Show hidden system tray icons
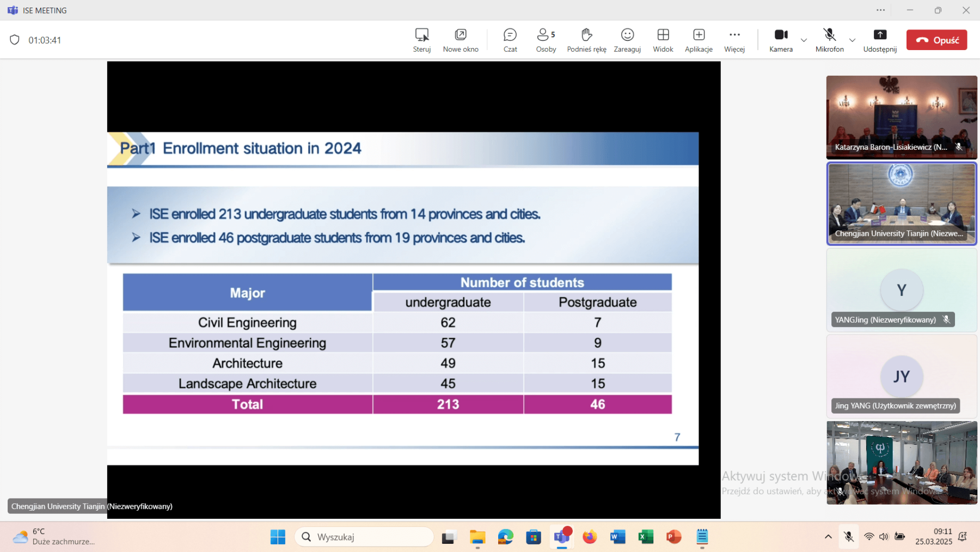The height and width of the screenshot is (552, 980). click(828, 537)
